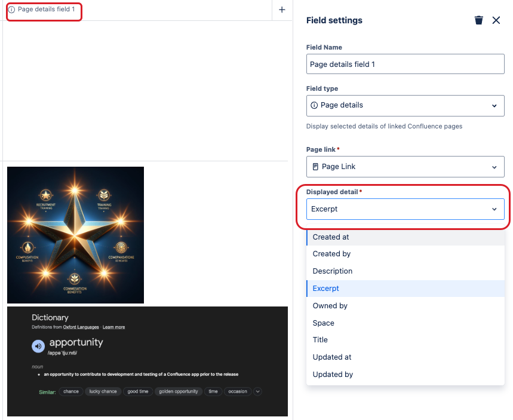Expand more similar words chevron
The height and width of the screenshot is (420, 513).
click(x=257, y=391)
